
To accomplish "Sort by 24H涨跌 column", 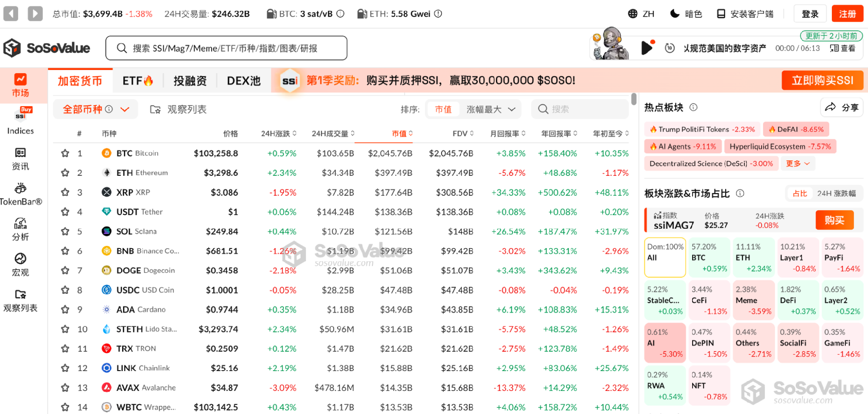I will 278,133.
